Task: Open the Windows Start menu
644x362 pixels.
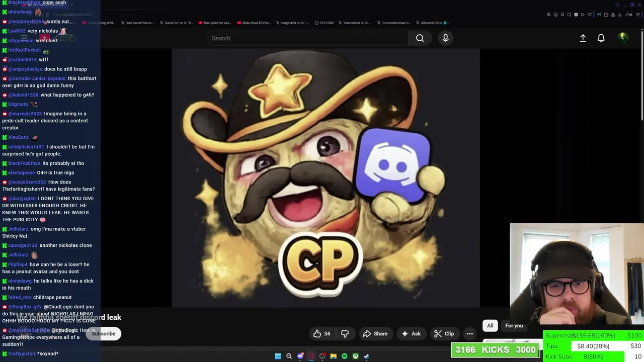Action: coord(278,356)
